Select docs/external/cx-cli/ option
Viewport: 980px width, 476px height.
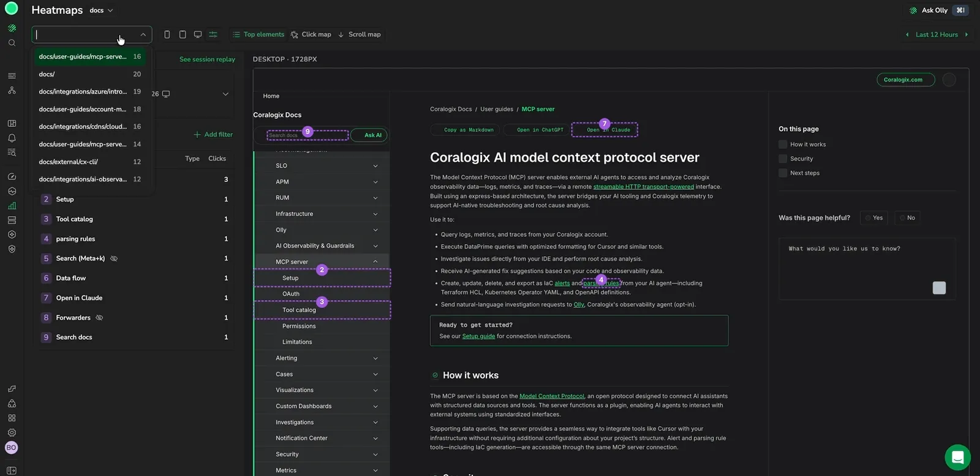(90, 162)
